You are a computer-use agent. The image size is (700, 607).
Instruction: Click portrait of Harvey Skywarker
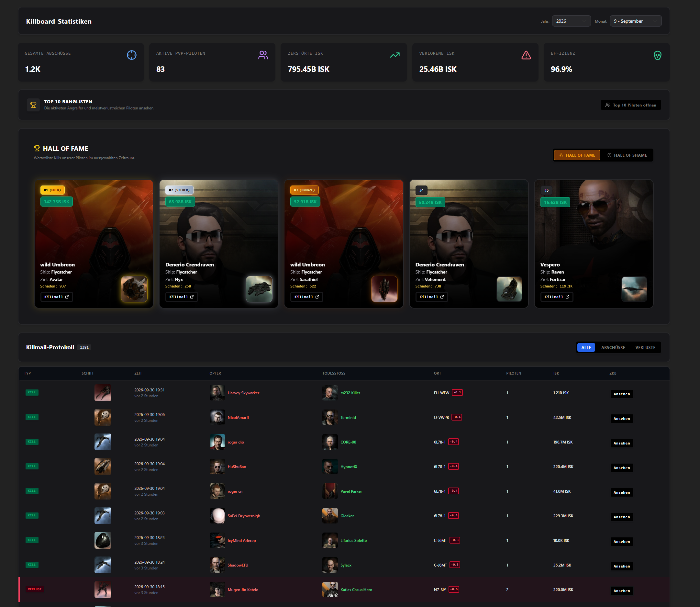tap(217, 393)
